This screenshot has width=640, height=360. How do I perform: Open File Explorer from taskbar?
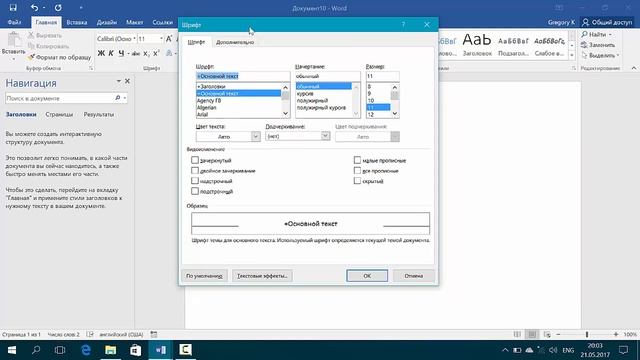[111, 350]
